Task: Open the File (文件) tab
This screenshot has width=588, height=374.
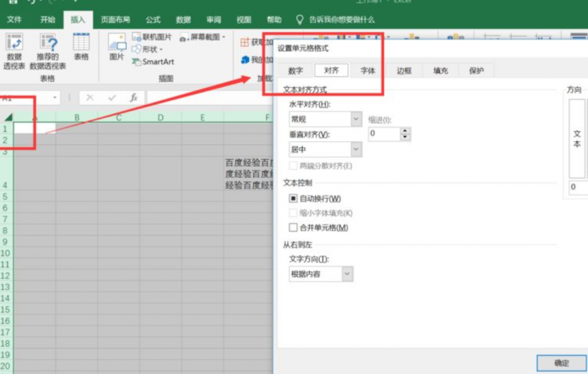Action: tap(14, 20)
